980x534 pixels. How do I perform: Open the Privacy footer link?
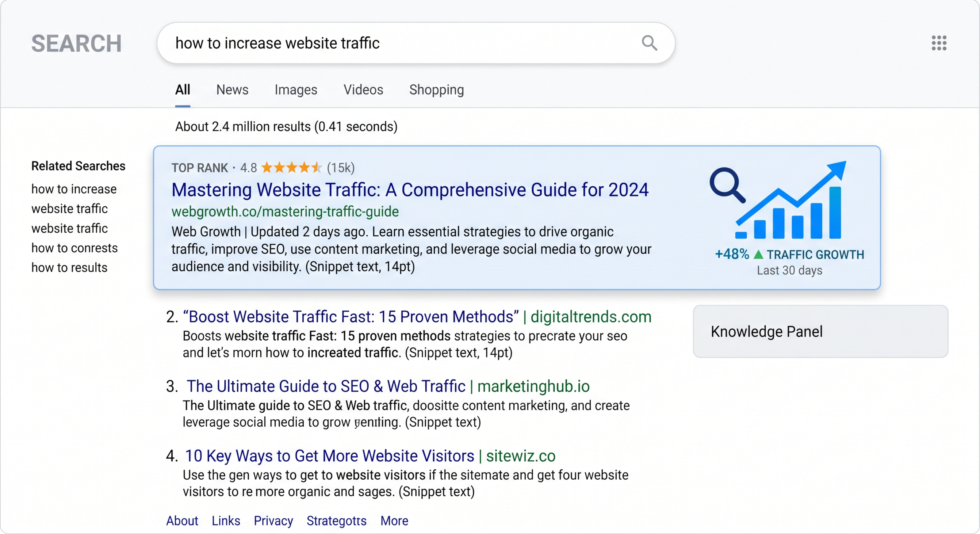(x=273, y=521)
